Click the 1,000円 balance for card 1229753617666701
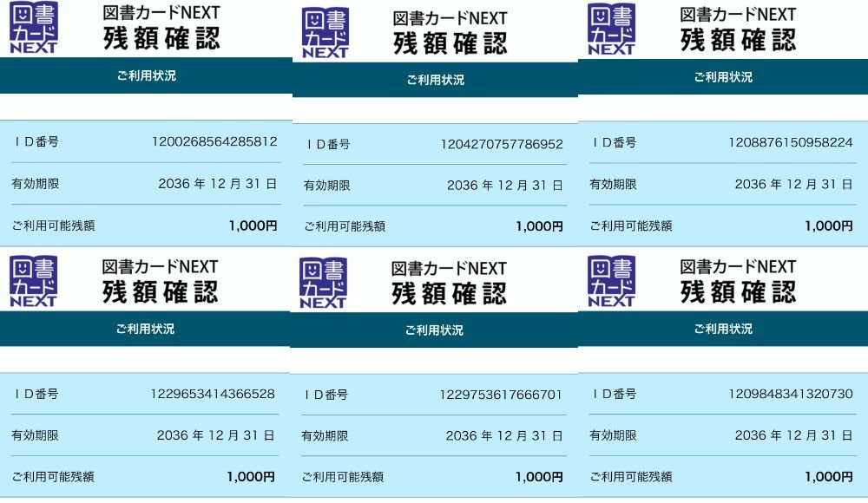Image resolution: width=868 pixels, height=503 pixels. click(x=539, y=477)
